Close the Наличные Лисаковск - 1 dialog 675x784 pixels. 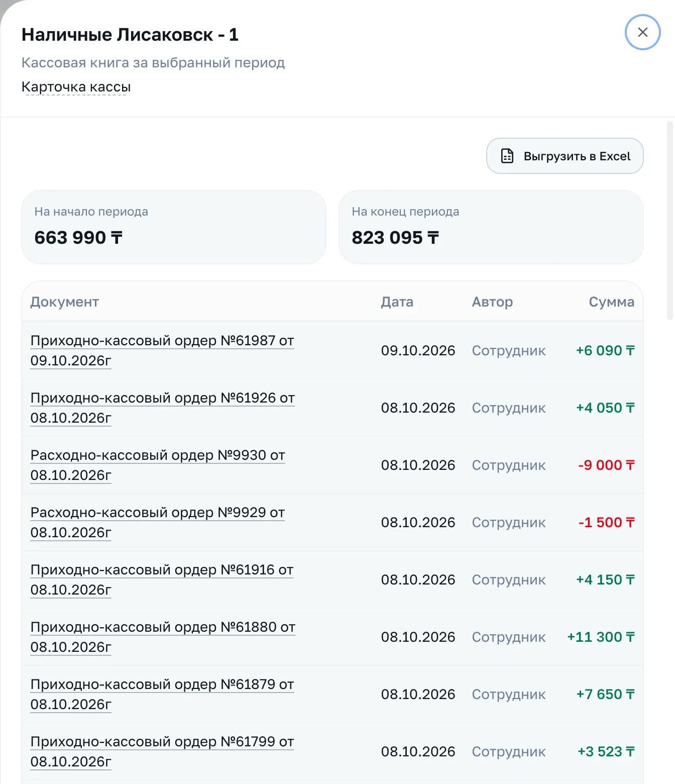(x=642, y=32)
